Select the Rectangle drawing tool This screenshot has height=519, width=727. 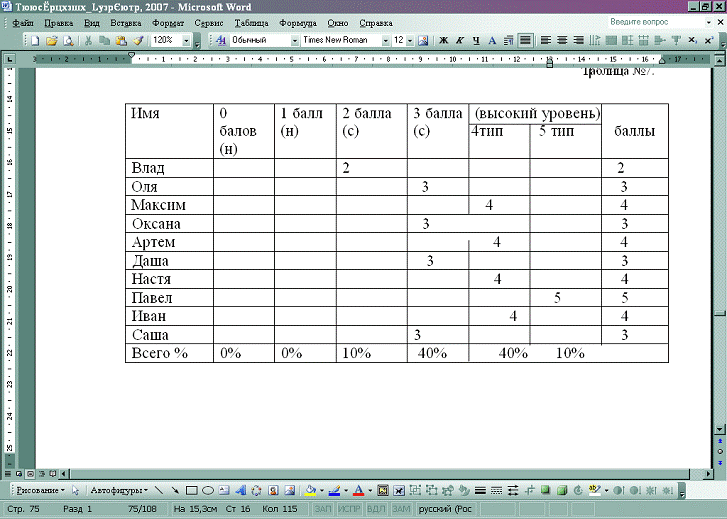[192, 491]
